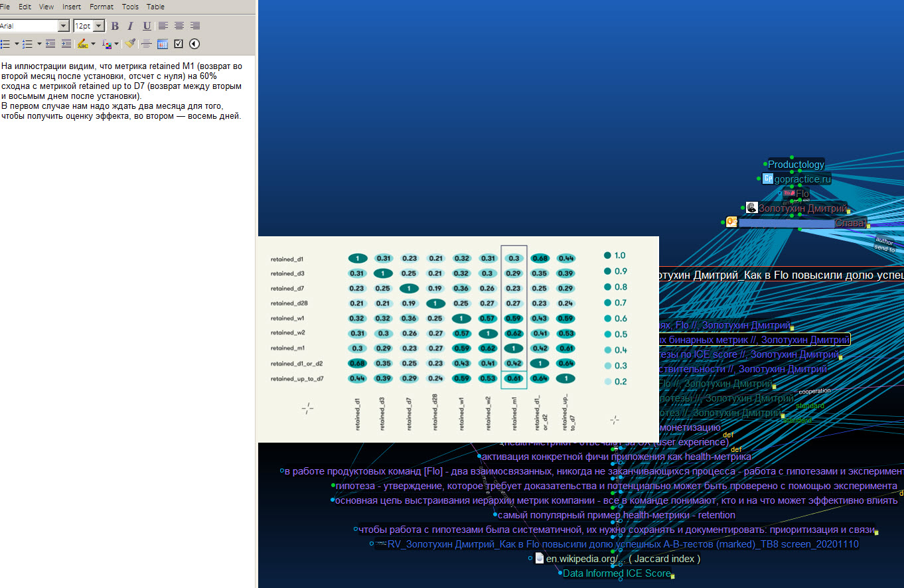Click the correlation matrix image thumbnail

tap(458, 338)
